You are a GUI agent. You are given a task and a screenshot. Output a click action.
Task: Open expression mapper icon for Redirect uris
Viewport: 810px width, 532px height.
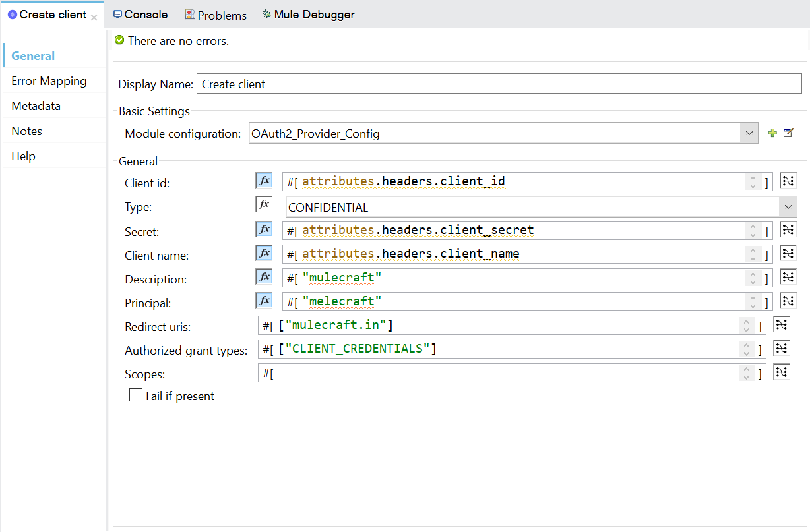[x=781, y=325]
